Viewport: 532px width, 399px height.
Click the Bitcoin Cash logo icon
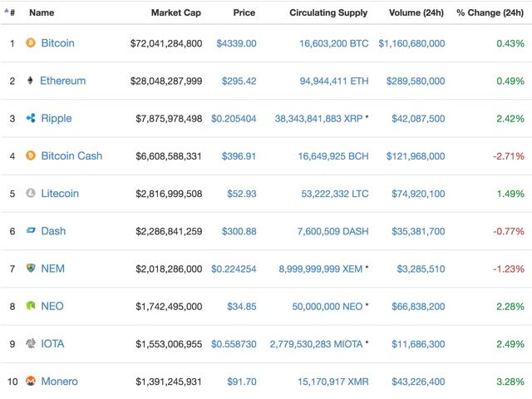coord(31,155)
